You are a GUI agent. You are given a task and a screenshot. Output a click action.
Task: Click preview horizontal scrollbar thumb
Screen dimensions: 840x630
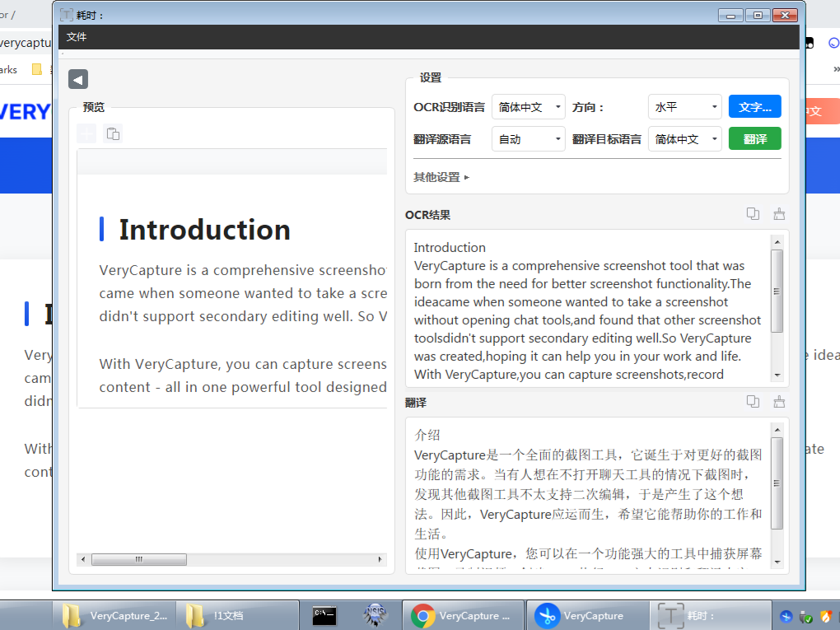(139, 559)
